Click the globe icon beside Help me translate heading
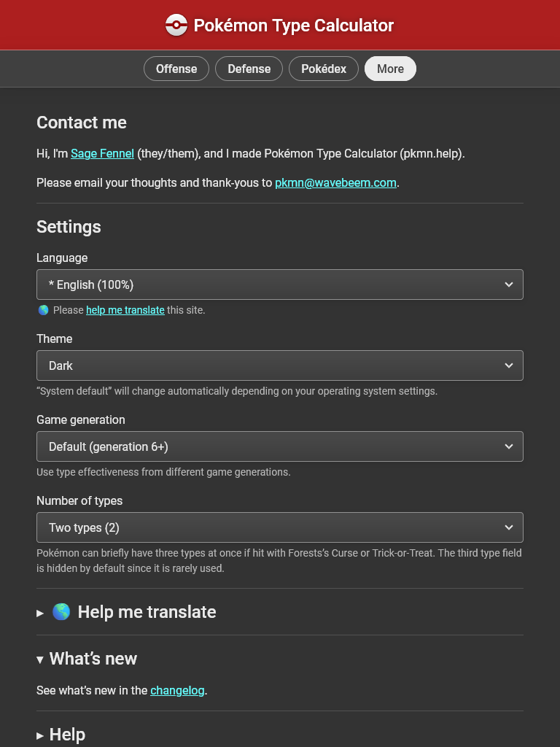The height and width of the screenshot is (747, 560). (61, 612)
